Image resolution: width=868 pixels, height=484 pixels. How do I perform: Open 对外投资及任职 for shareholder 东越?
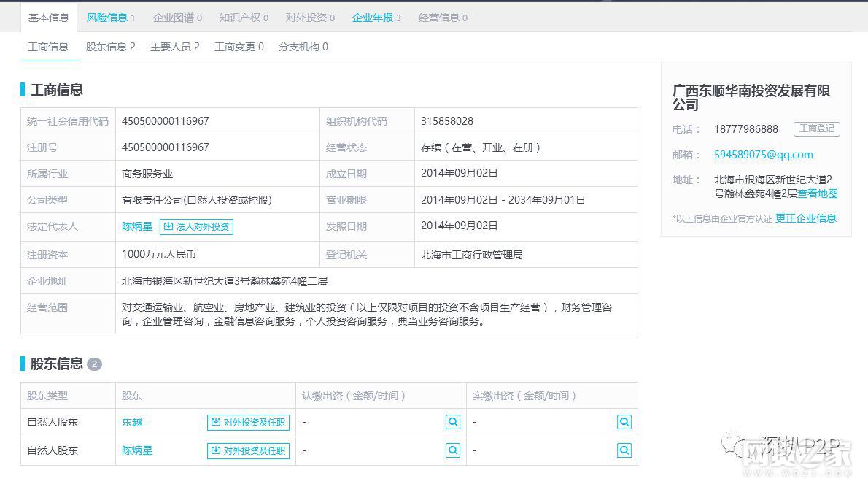pyautogui.click(x=248, y=422)
